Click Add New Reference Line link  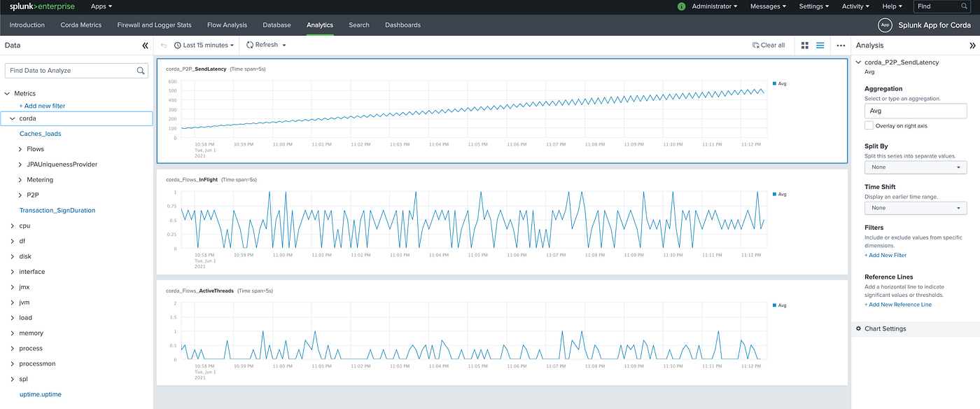tap(898, 305)
